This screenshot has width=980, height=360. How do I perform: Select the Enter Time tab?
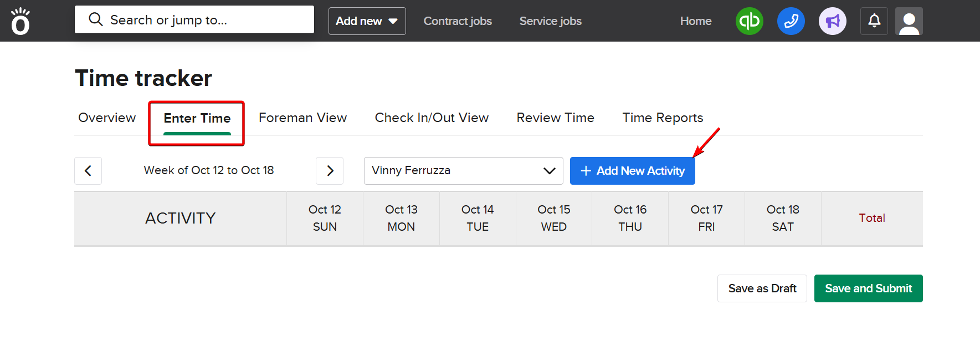[x=197, y=118]
